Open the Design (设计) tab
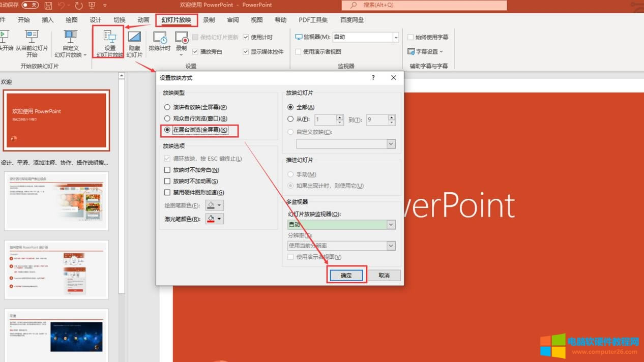Viewport: 644px width, 362px height. tap(95, 20)
